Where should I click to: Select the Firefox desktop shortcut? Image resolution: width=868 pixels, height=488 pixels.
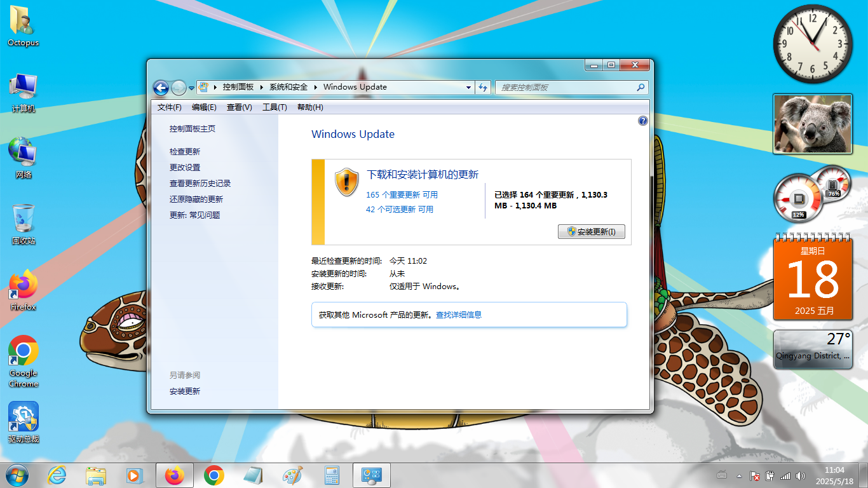23,290
